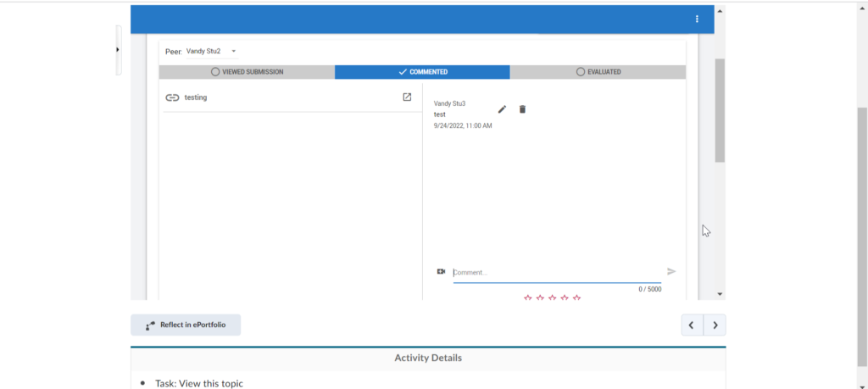Open the Peer dropdown showing Vandy Stu2
868x389 pixels.
[209, 52]
